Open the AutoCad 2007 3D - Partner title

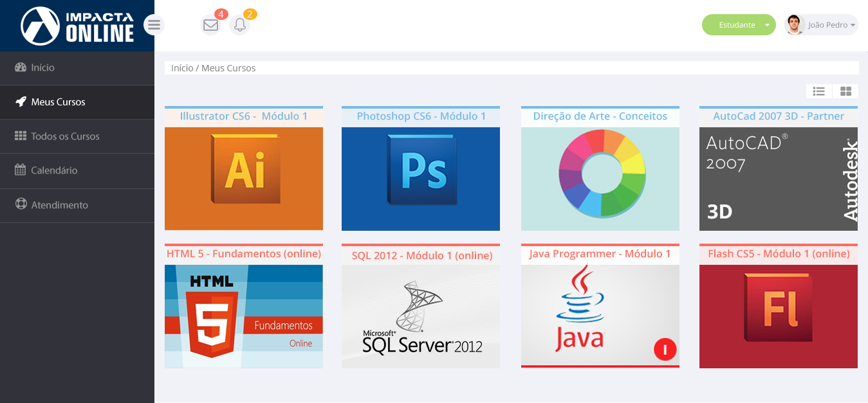click(779, 116)
